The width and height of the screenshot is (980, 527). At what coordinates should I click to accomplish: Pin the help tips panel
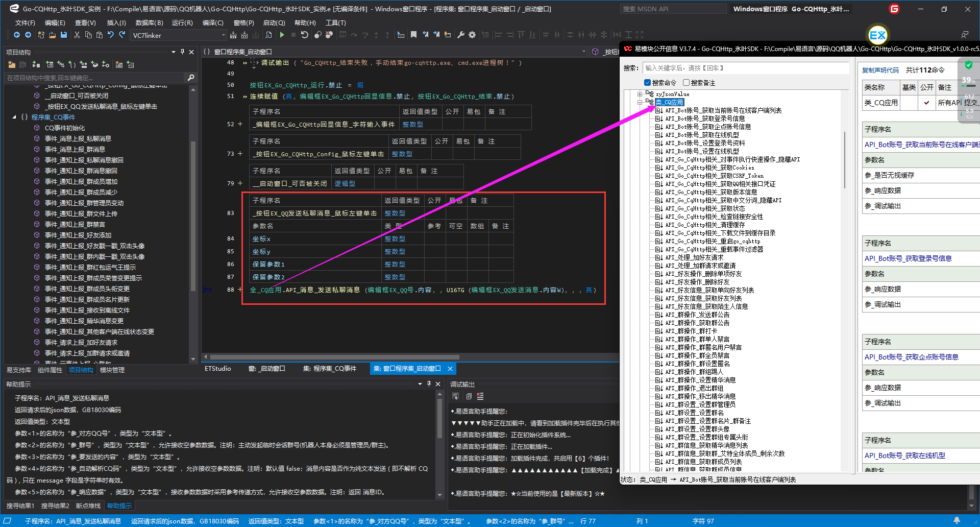click(429, 384)
